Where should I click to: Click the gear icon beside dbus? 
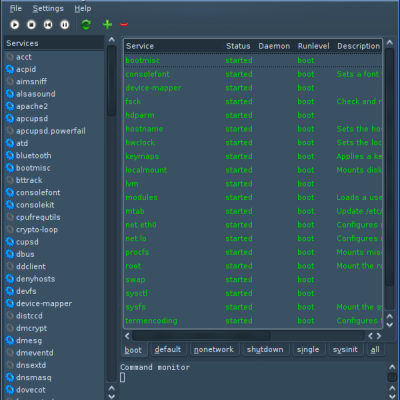10,254
